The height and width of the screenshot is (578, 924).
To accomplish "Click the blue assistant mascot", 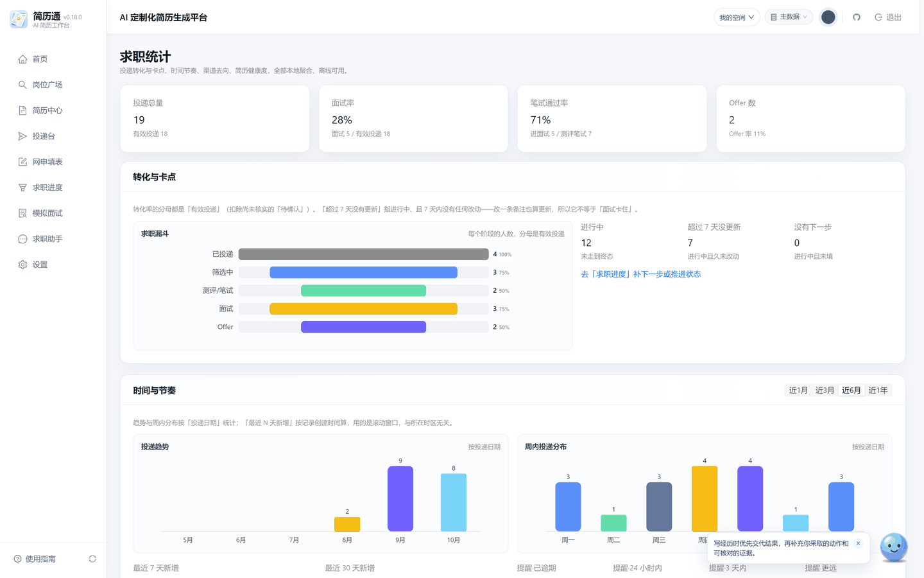I will click(x=894, y=547).
